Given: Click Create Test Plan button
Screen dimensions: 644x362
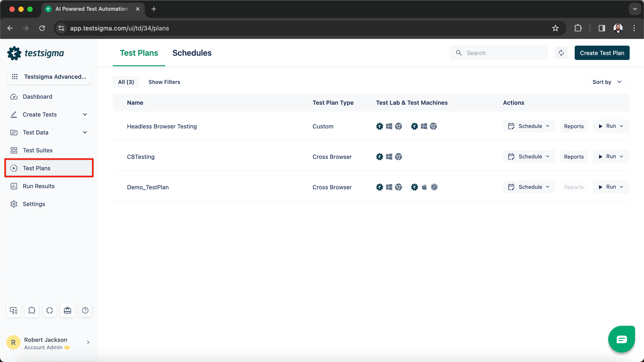Looking at the screenshot, I should [x=602, y=53].
